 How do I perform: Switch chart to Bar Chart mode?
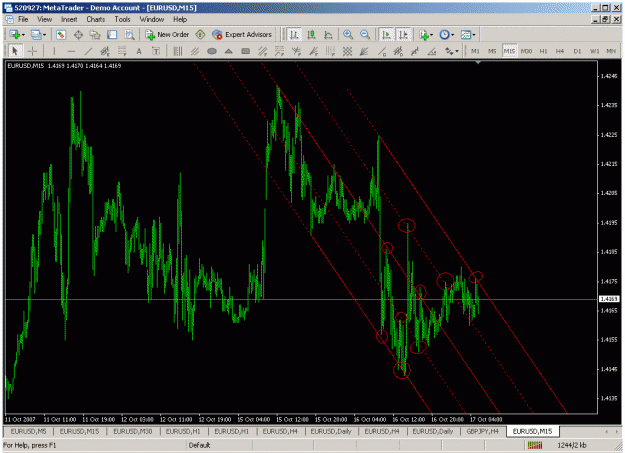pyautogui.click(x=294, y=35)
